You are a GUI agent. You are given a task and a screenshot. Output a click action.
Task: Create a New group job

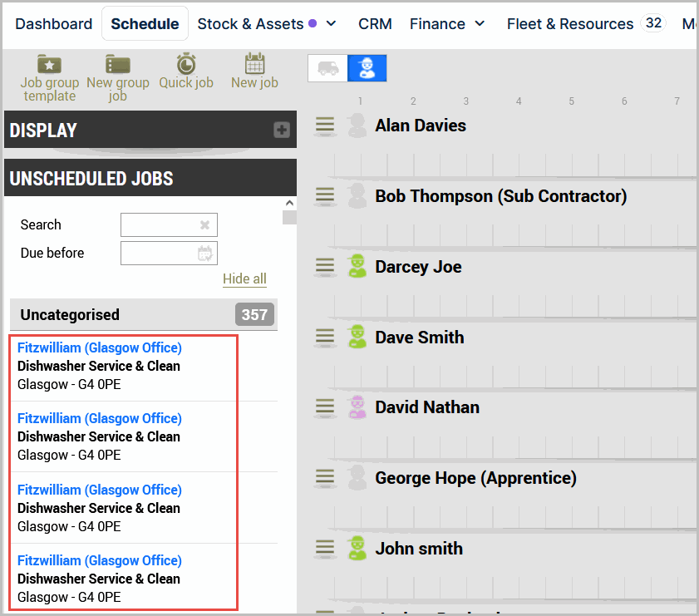tap(118, 65)
